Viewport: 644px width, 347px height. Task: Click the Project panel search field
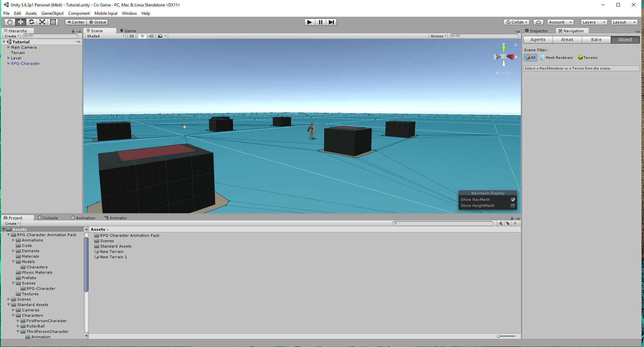pos(442,223)
